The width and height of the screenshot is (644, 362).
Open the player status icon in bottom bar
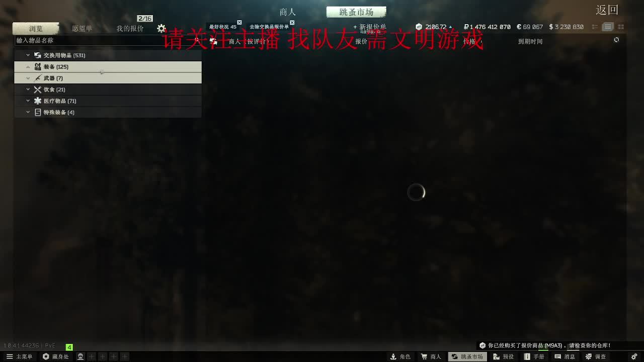pyautogui.click(x=80, y=356)
